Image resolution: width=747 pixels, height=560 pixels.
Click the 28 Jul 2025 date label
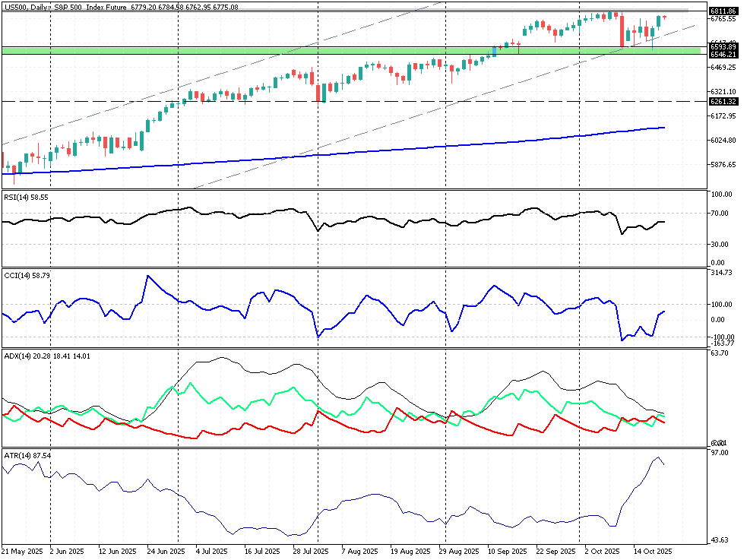310,551
